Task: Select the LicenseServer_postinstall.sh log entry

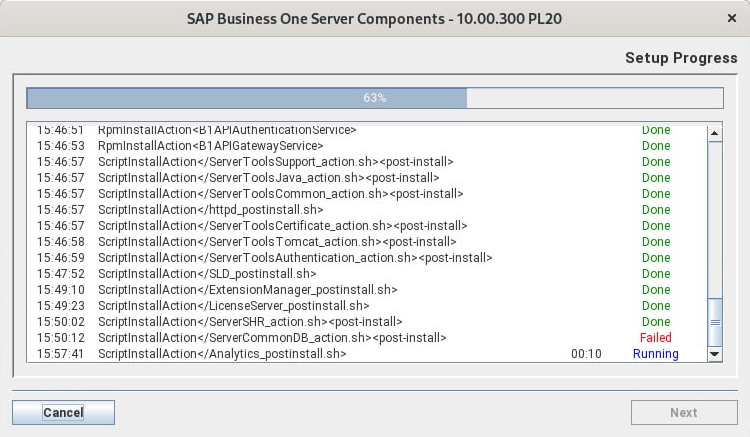Action: tap(233, 306)
